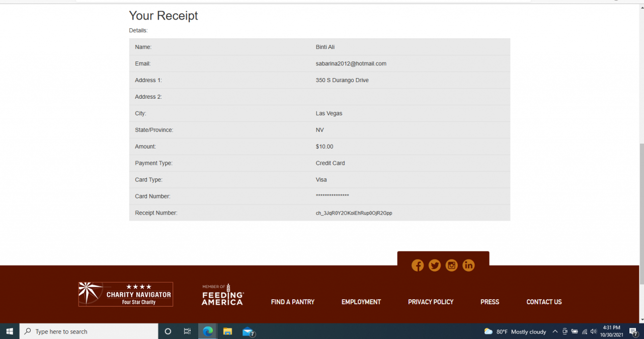The width and height of the screenshot is (644, 339).
Task: Open the LinkedIn social icon
Action: tap(468, 265)
